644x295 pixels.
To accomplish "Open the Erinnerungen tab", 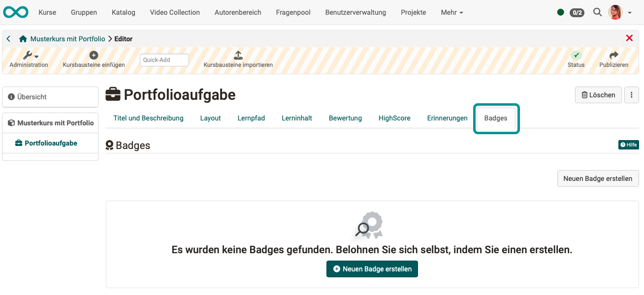I will pos(447,118).
